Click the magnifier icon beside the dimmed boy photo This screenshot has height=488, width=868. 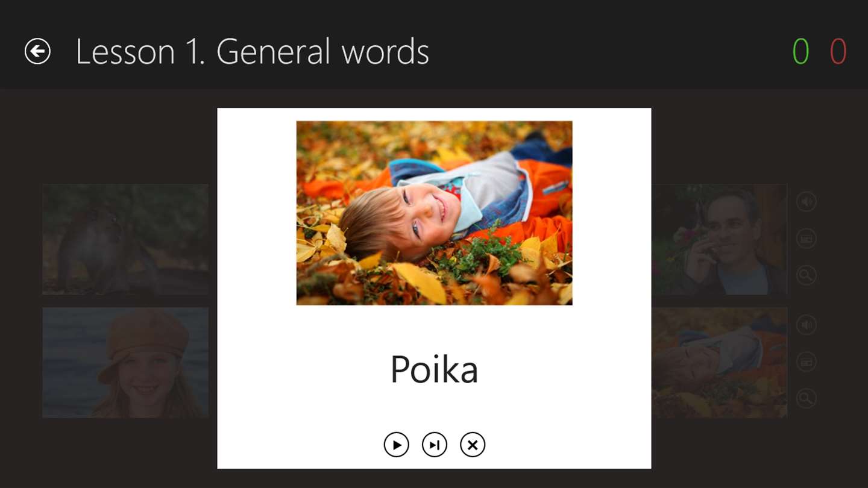point(806,398)
